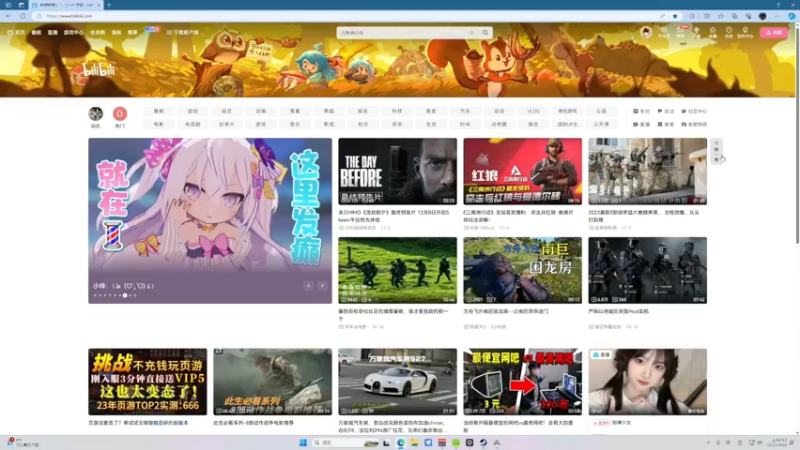This screenshot has height=450, width=800.
Task: Open the 历史 history clock icon
Action: (x=729, y=33)
